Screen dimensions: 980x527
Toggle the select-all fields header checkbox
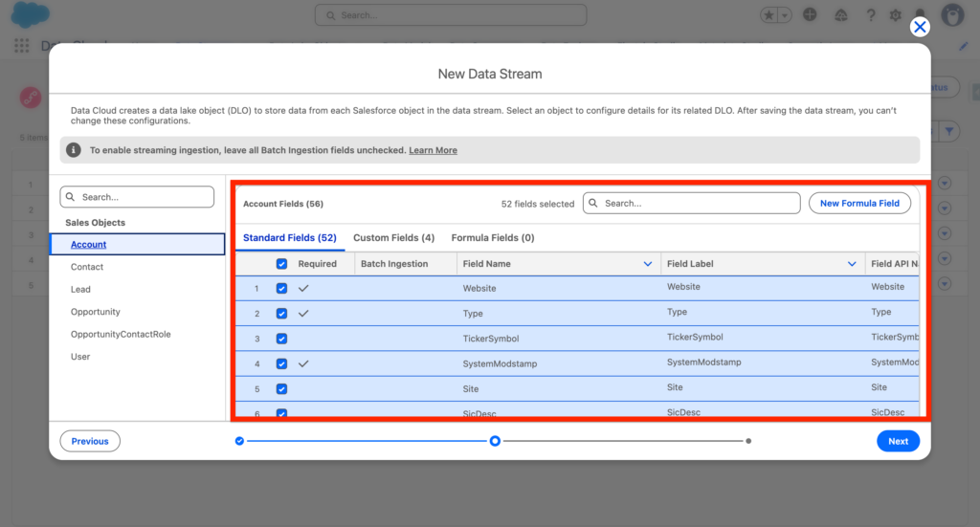pos(281,264)
